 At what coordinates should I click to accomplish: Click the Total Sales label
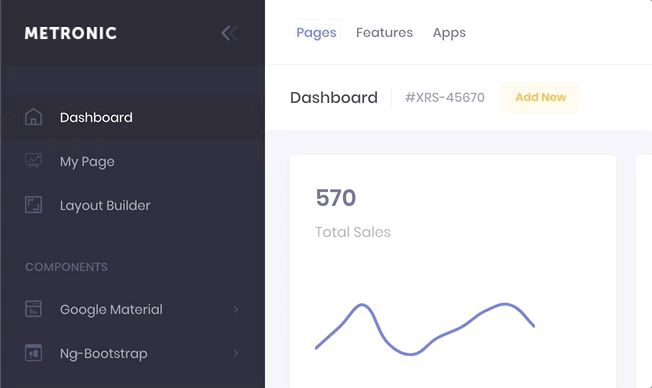tap(353, 232)
